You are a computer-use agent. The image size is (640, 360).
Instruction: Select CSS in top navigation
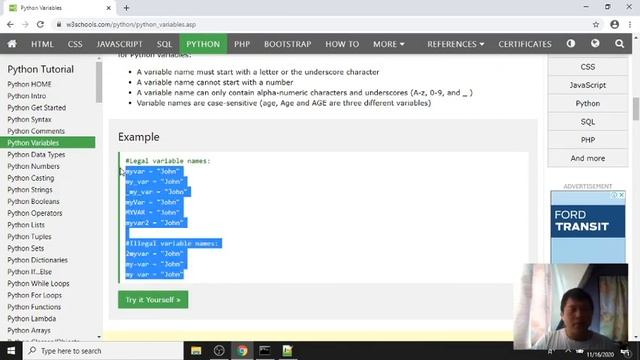click(75, 44)
